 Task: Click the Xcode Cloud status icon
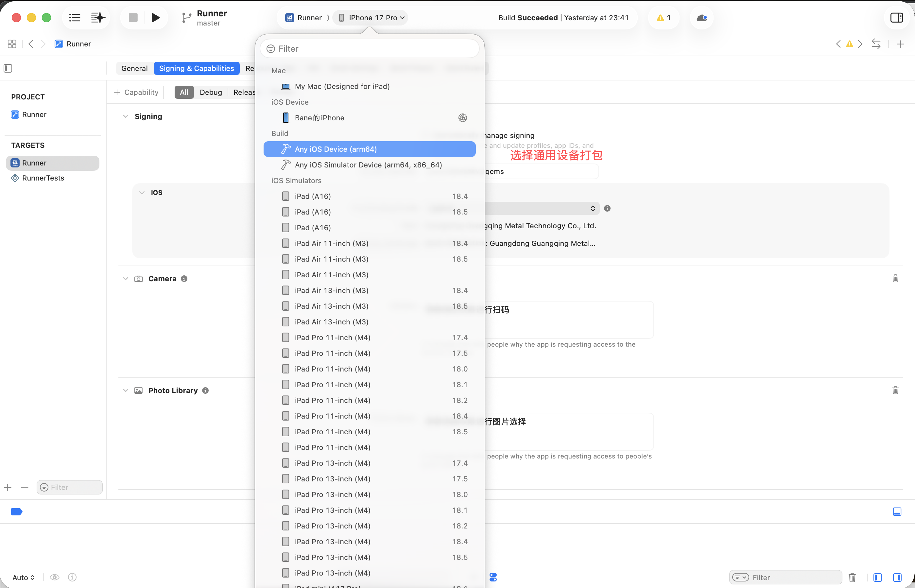pyautogui.click(x=701, y=18)
